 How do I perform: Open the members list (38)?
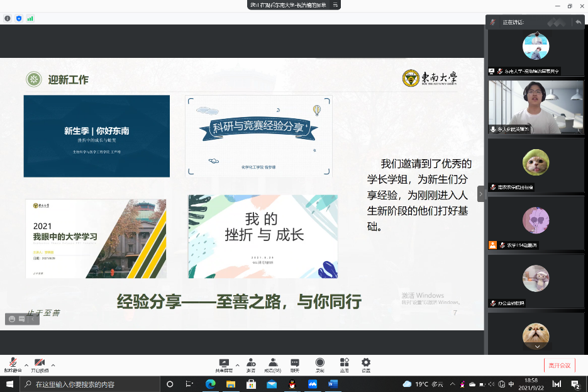273,363
